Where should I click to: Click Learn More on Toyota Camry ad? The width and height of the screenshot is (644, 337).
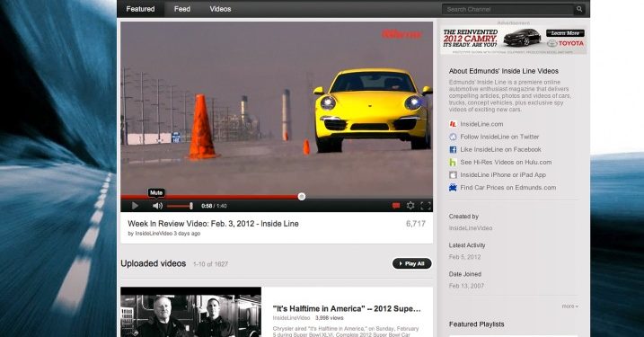565,33
